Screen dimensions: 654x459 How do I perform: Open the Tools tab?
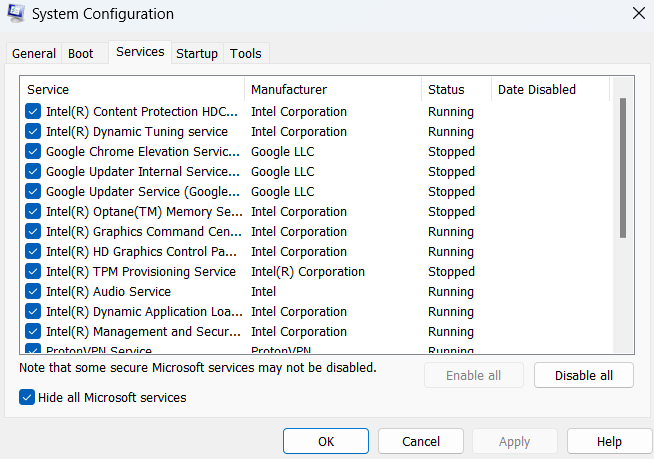pyautogui.click(x=246, y=53)
